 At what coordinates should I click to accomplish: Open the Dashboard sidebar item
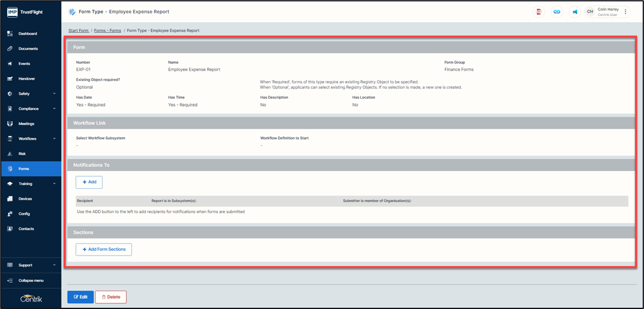tap(28, 34)
